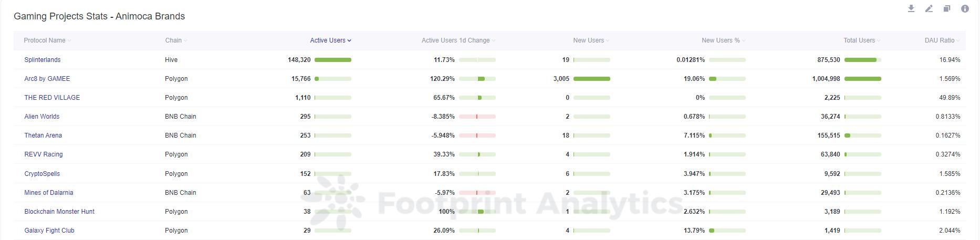Screen dimensions: 980x240
Task: Open the chart info icon
Action: point(965,8)
